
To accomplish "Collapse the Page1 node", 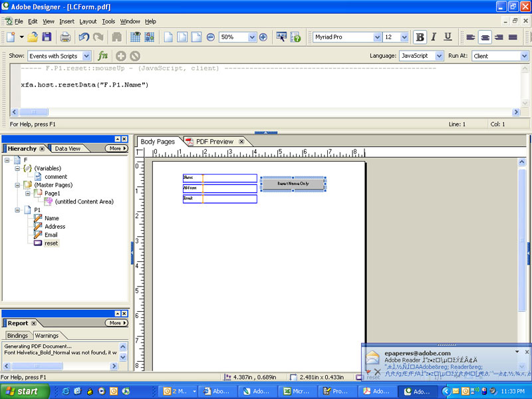I will (x=27, y=194).
